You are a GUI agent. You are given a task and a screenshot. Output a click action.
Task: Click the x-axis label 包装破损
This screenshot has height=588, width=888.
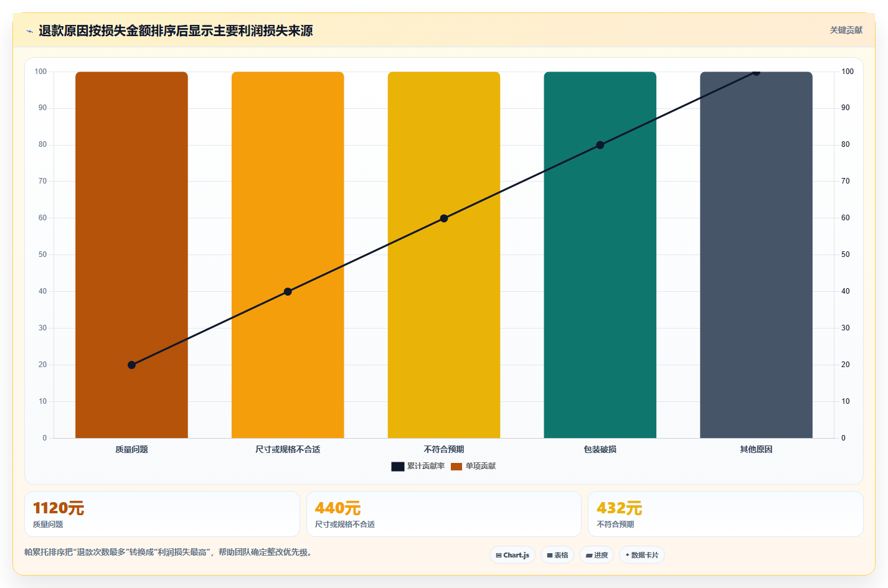[600, 449]
